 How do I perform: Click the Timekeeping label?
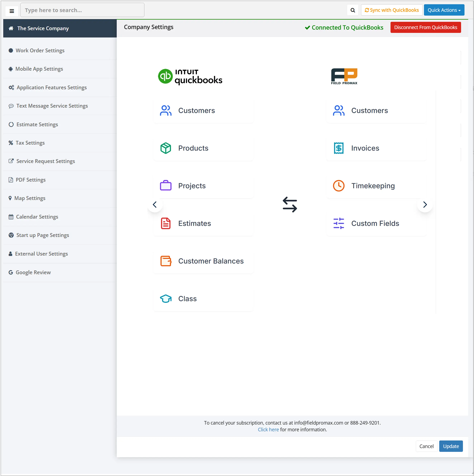pos(373,186)
